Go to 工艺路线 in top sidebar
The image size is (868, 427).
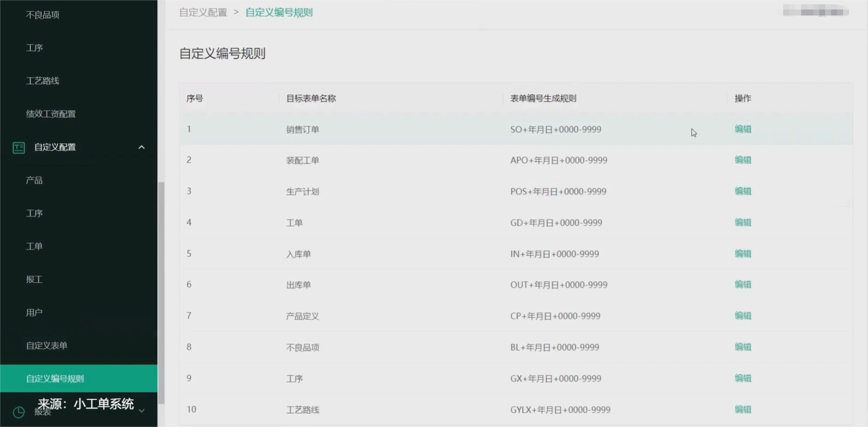[x=42, y=81]
